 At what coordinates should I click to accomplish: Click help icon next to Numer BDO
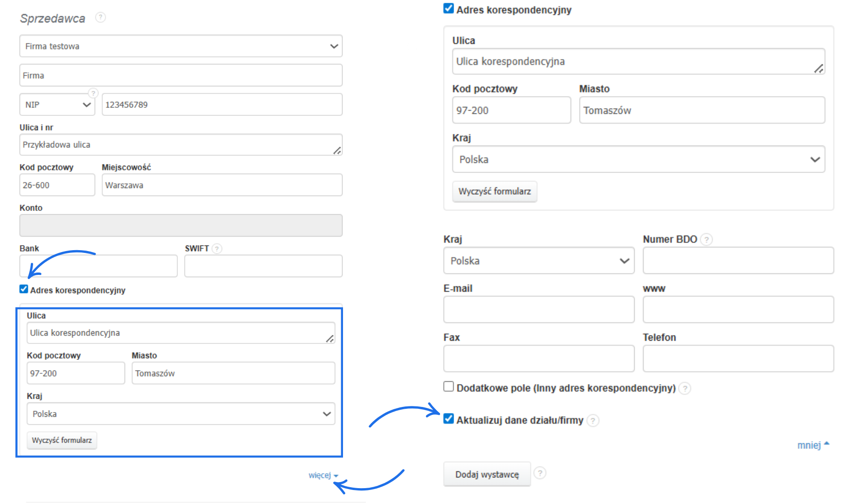click(707, 240)
